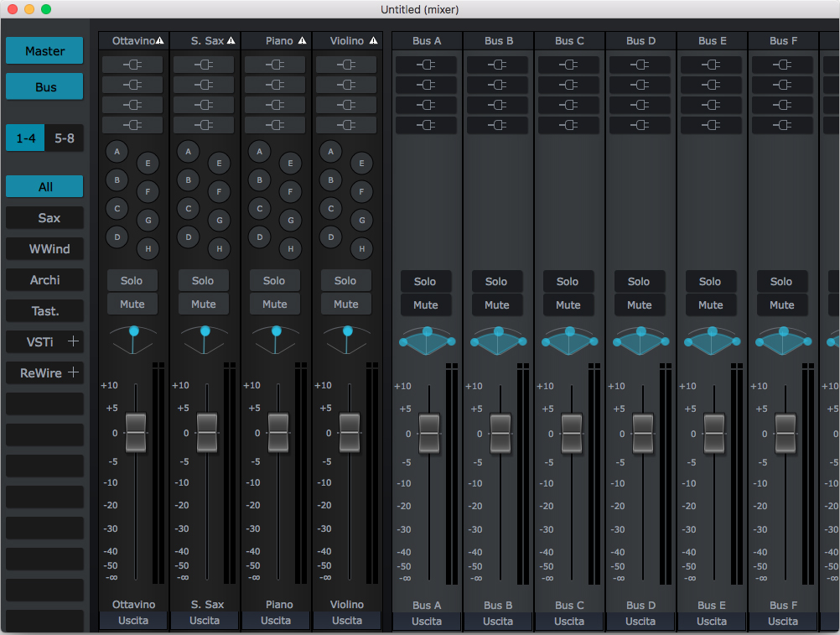The height and width of the screenshot is (635, 840).
Task: Switch to sends 5-8 tab
Action: [x=65, y=138]
